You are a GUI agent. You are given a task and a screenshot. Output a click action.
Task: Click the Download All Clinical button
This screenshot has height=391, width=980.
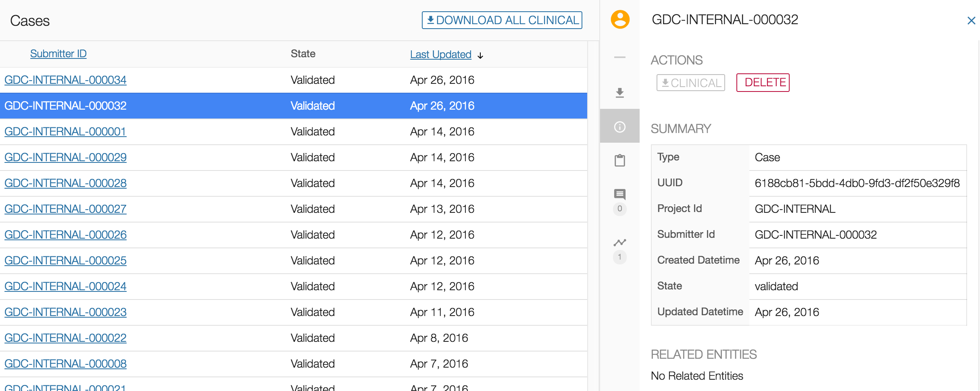point(502,20)
